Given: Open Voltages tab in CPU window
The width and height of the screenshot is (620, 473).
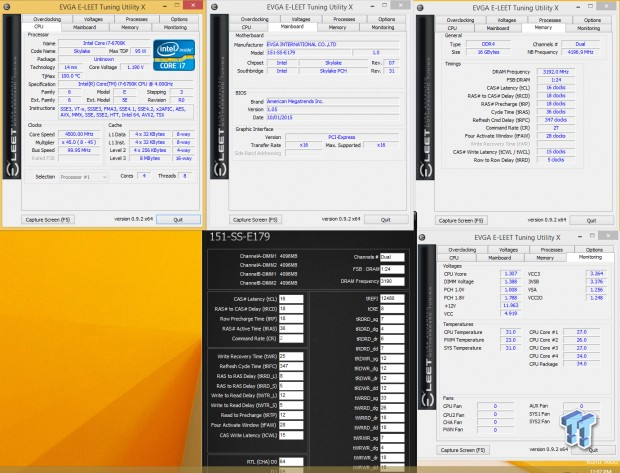Looking at the screenshot, I should 93,19.
